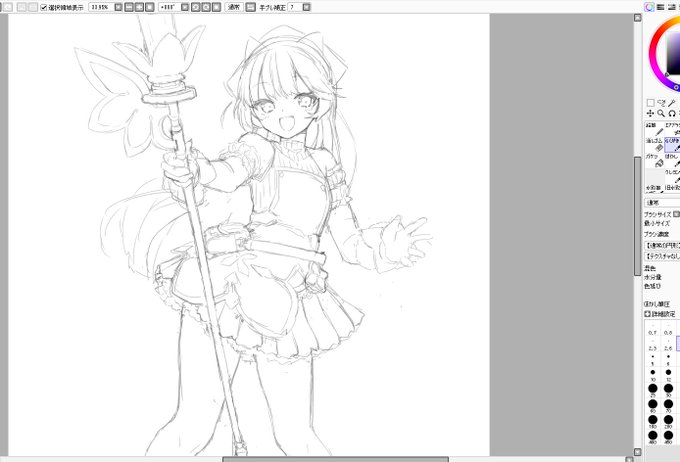
Task: Click the hue marker on the color ring
Action: (676, 88)
